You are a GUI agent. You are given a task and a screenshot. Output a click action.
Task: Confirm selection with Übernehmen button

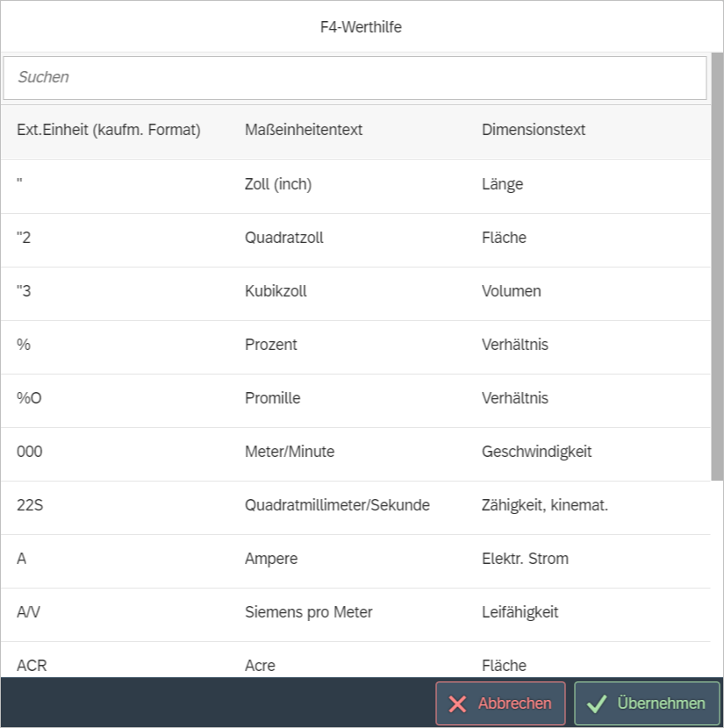tap(647, 703)
